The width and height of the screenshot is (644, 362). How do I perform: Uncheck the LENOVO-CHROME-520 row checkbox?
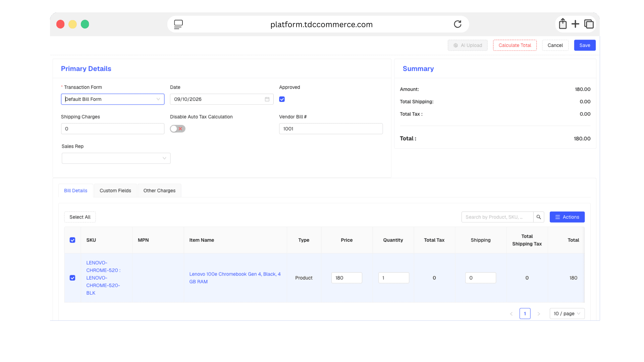pos(72,278)
